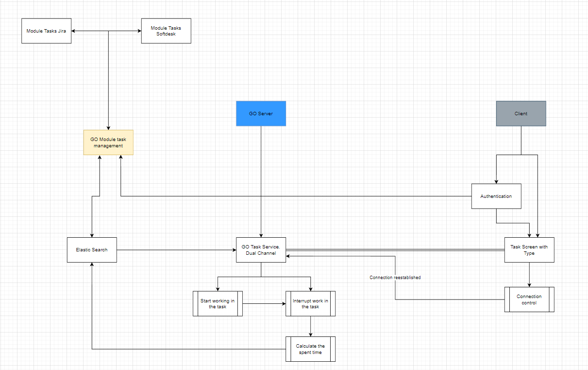Image resolution: width=588 pixels, height=370 pixels.
Task: Select the Task Screen with Type node
Action: coord(529,249)
